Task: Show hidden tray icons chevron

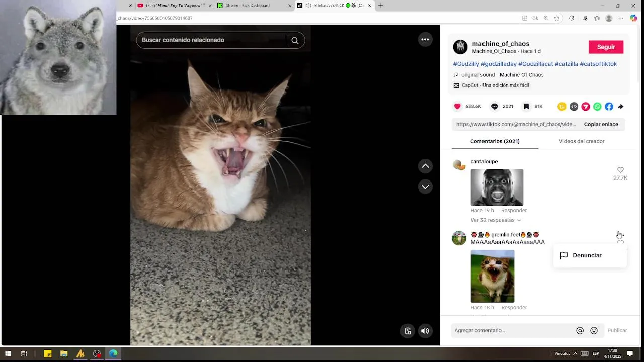Action: click(575, 353)
